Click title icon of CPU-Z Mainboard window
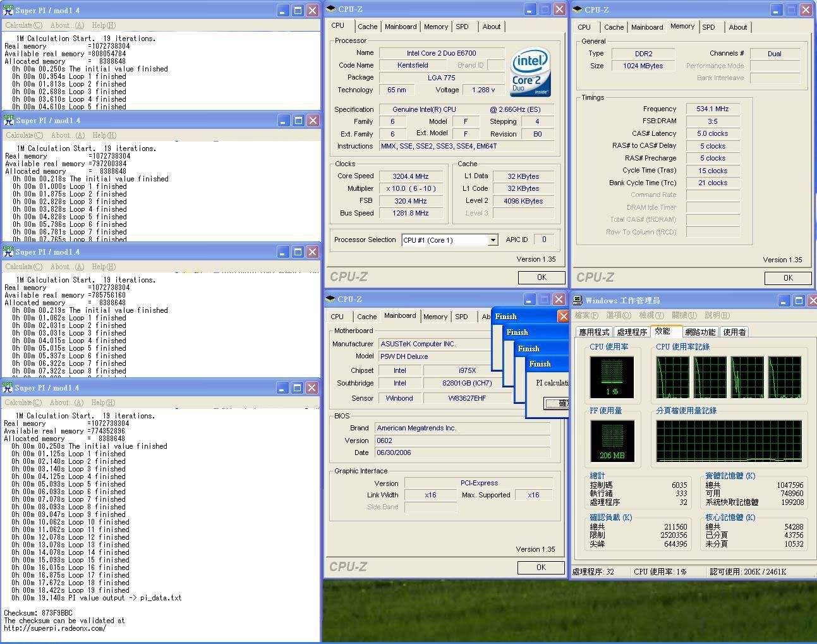Image resolution: width=817 pixels, height=644 pixels. [x=331, y=299]
